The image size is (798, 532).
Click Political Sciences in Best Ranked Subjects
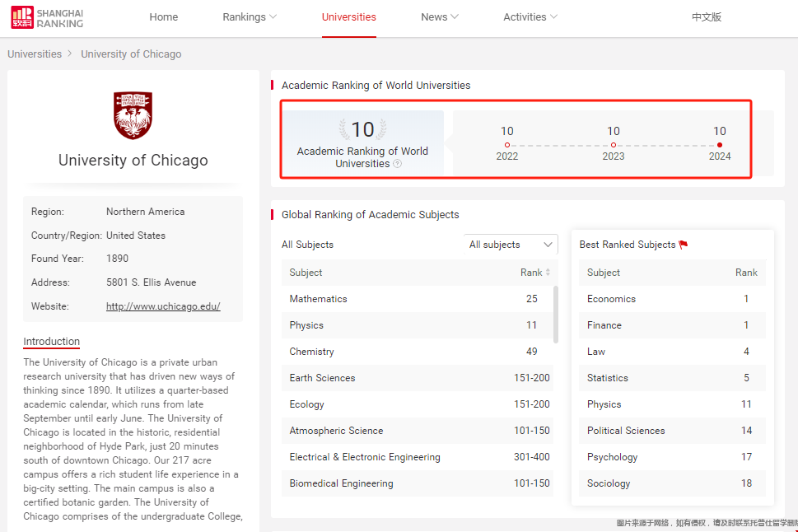click(x=672, y=431)
